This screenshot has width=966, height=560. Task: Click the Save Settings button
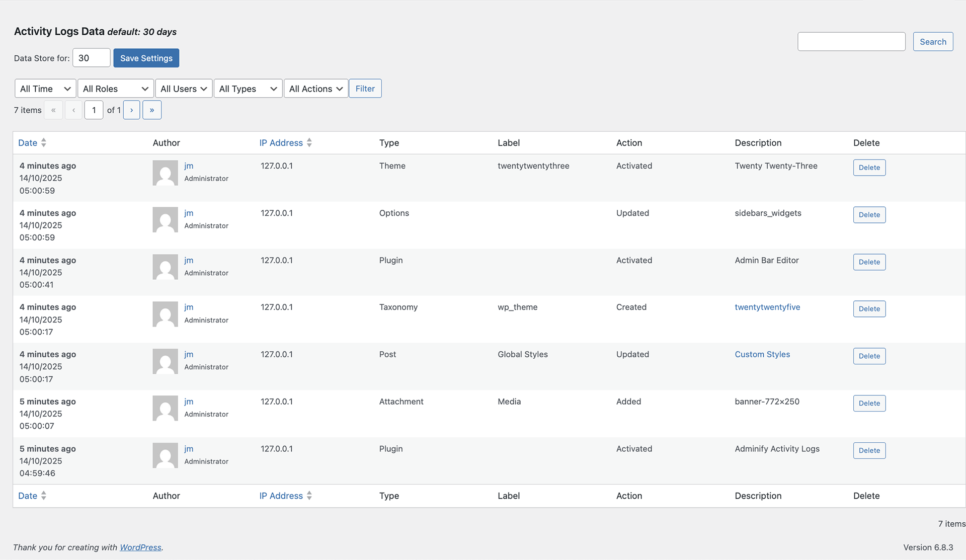(x=146, y=58)
